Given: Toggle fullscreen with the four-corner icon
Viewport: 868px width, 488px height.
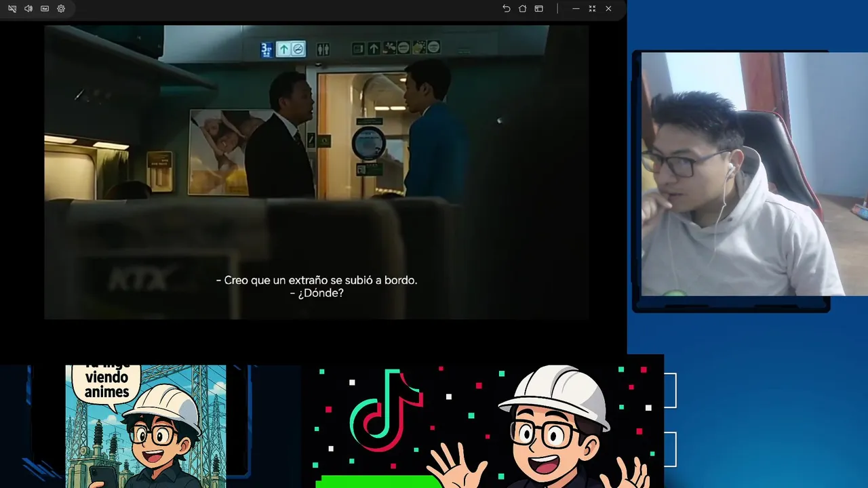Looking at the screenshot, I should tap(592, 9).
